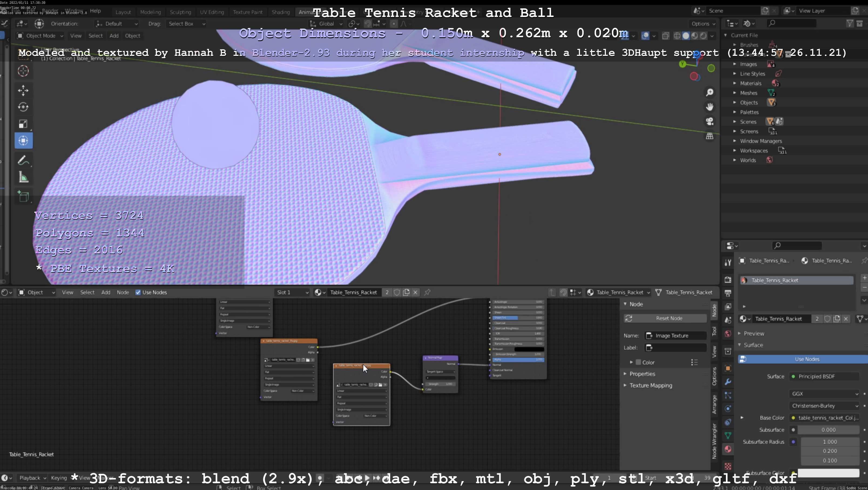Viewport: 868px width, 490px height.
Task: Click the viewport zoom magnifier icon
Action: point(710,92)
